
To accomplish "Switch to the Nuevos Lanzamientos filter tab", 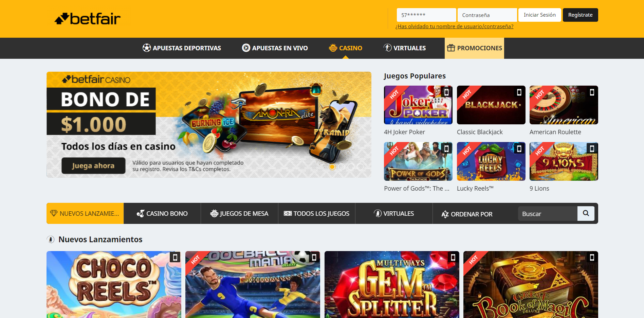I will click(x=85, y=213).
